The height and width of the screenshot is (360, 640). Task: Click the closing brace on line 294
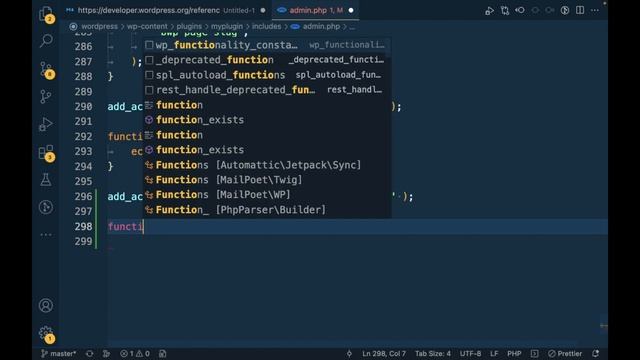coord(110,167)
